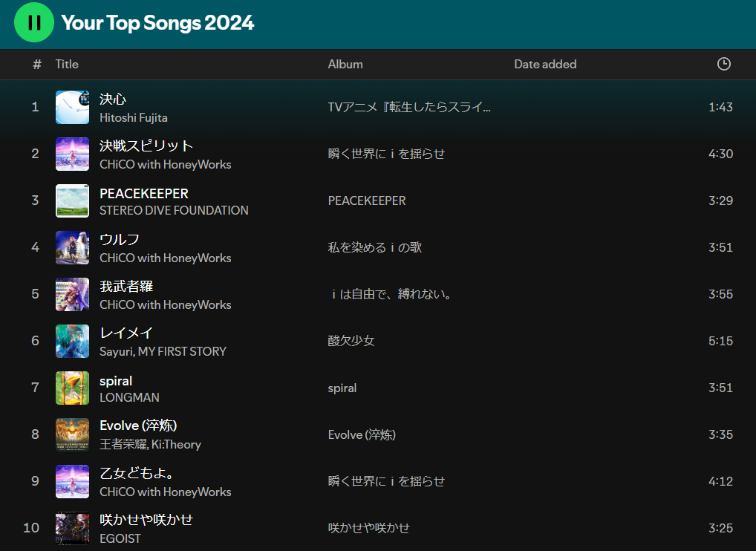756x551 pixels.
Task: Select PEACEKEEPER song title
Action: pos(143,193)
